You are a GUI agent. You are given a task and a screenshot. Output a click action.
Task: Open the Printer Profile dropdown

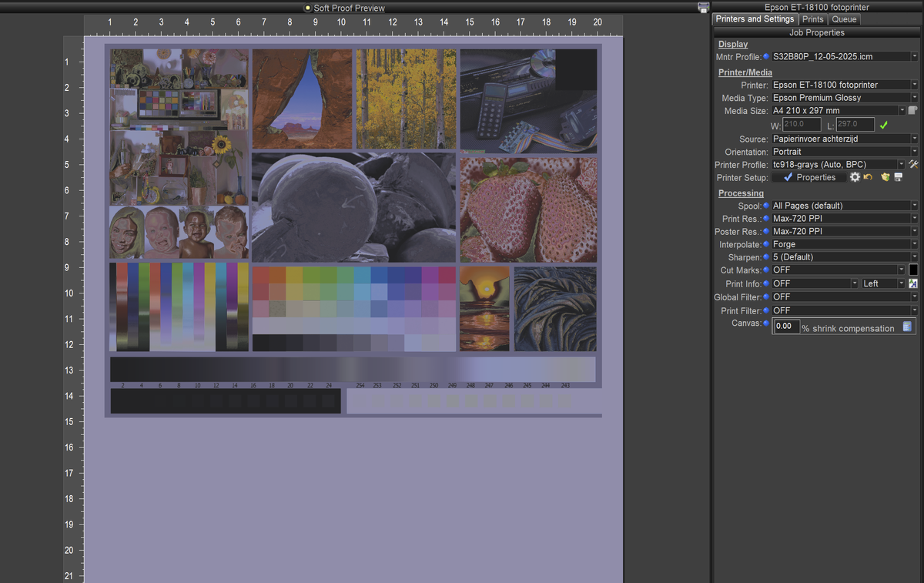point(839,164)
